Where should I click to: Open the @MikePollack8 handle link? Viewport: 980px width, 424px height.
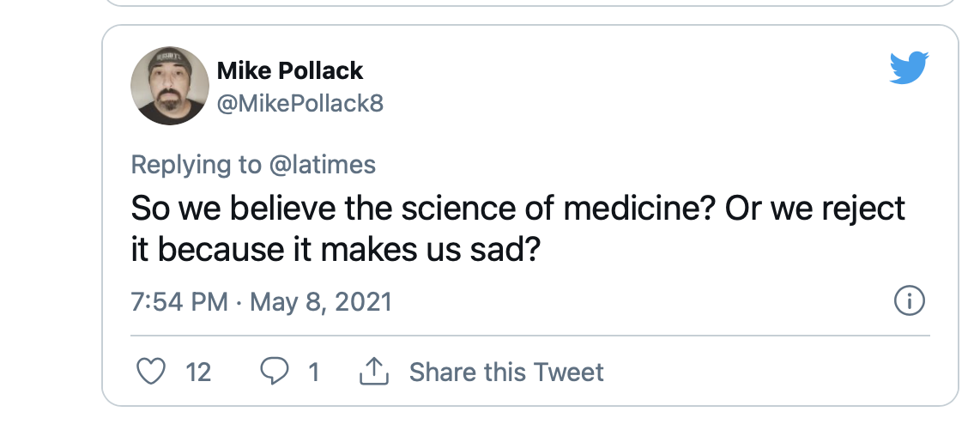pos(299,104)
